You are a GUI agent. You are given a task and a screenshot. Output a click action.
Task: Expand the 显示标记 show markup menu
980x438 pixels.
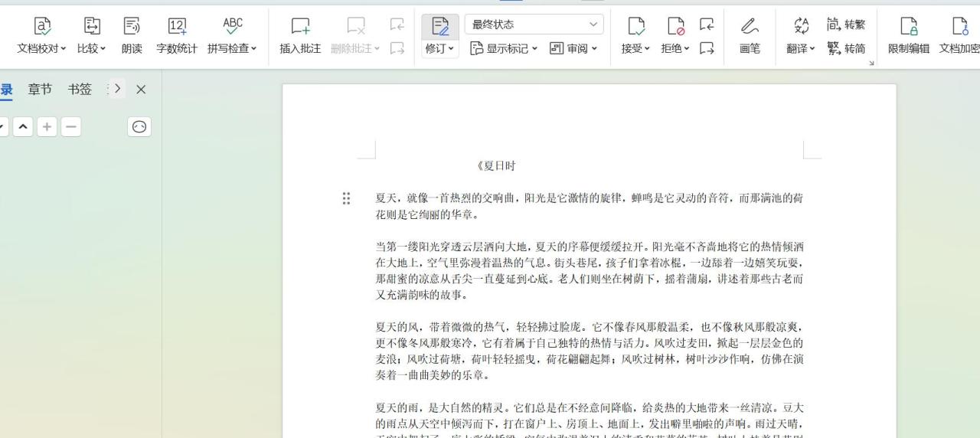[x=504, y=48]
